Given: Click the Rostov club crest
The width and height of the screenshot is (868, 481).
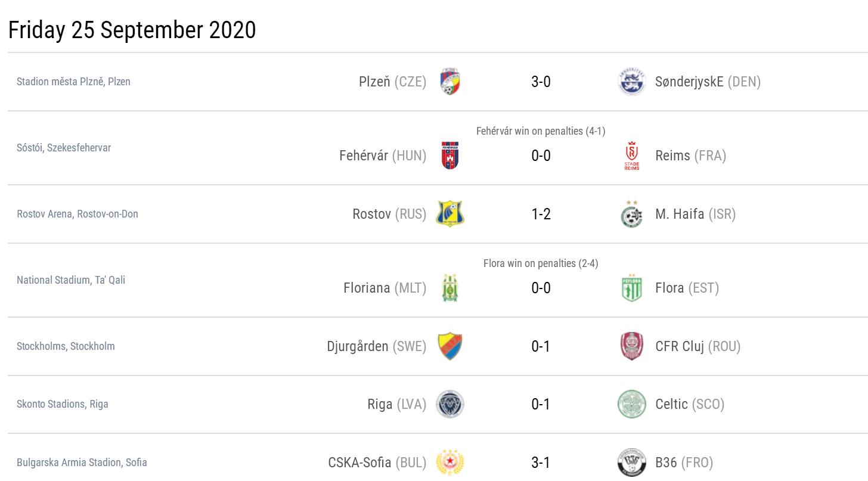Looking at the screenshot, I should [450, 214].
